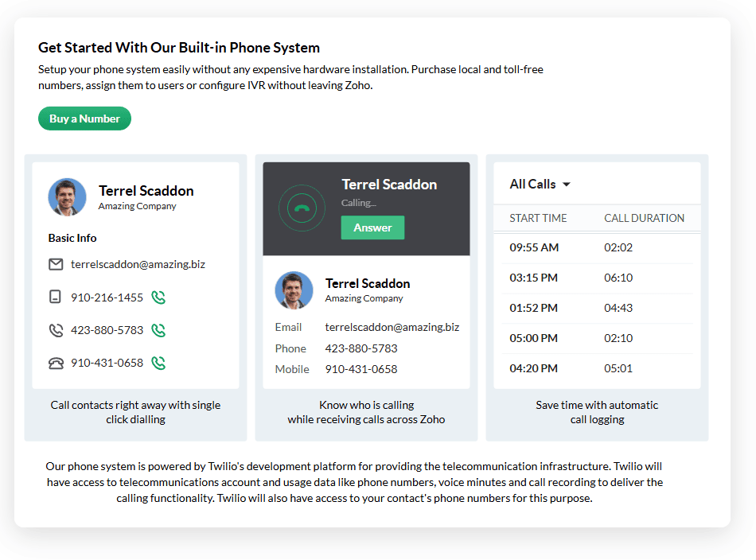
Task: Click the Buy a Number button
Action: pyautogui.click(x=84, y=119)
